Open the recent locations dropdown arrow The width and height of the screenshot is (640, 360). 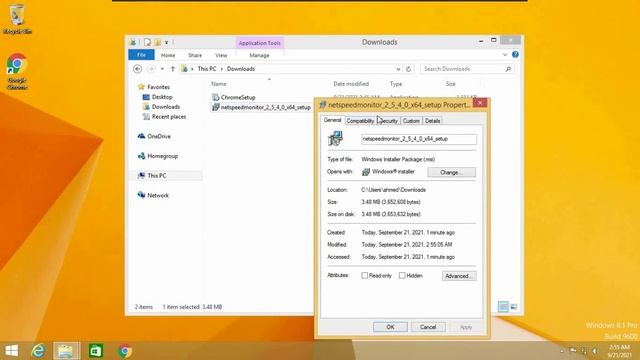point(162,69)
